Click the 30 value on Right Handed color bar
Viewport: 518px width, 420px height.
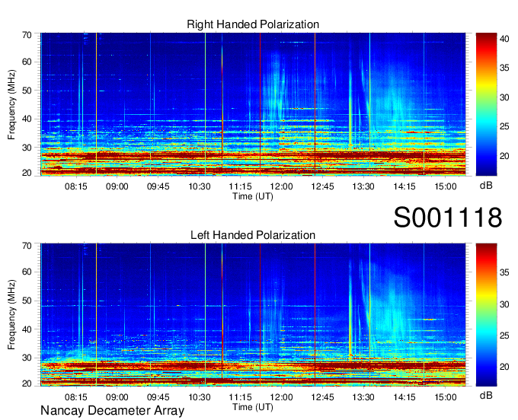pyautogui.click(x=504, y=97)
